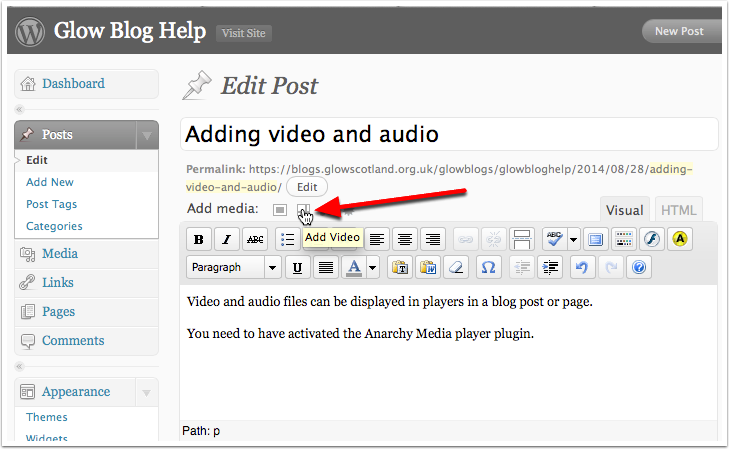The width and height of the screenshot is (729, 449).
Task: Switch to the HTML editor tab
Action: (x=678, y=210)
